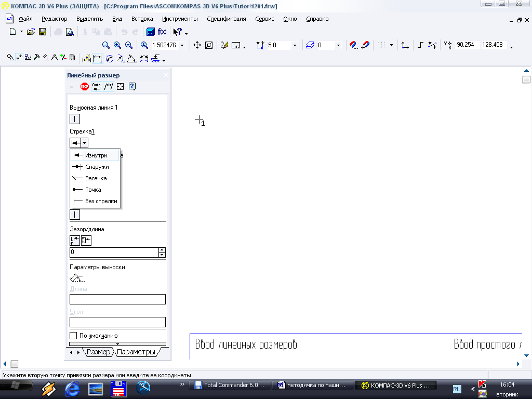Viewport: 532px width, 399px height.
Task: Open the f(x) variables panel
Action: (x=162, y=32)
